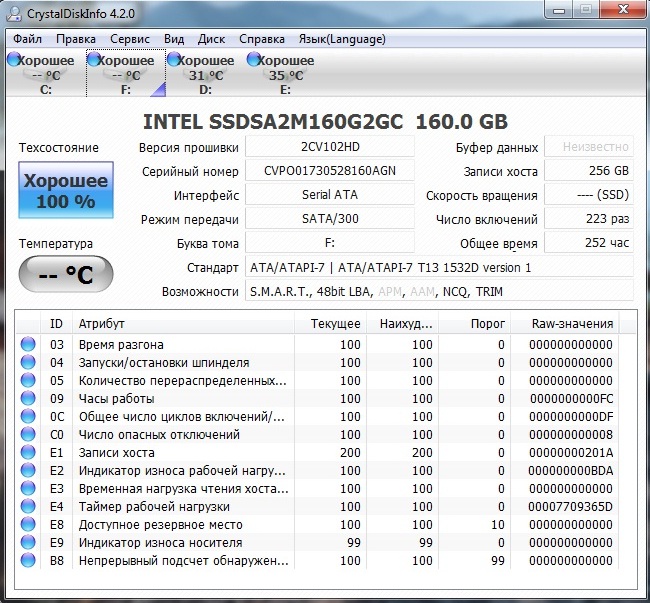Select the Доступное резервное место text
Screen dimensions: 650x603
click(160, 525)
